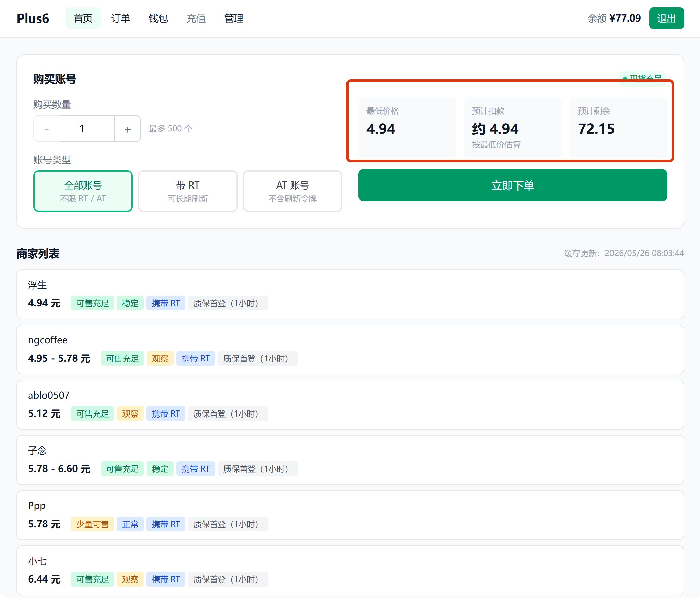Click 少量可售 tag in Ppp row
The image size is (700, 598).
(92, 524)
